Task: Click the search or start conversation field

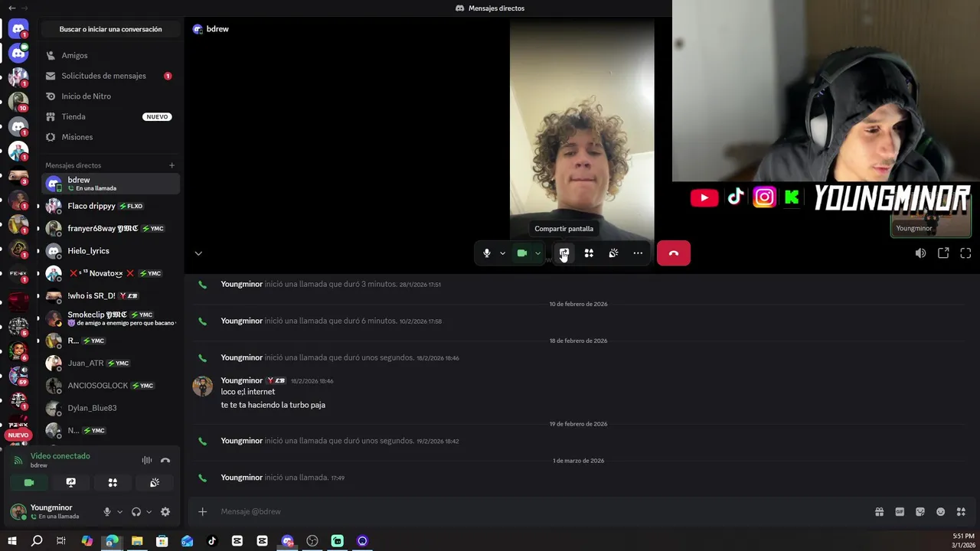Action: (x=111, y=29)
